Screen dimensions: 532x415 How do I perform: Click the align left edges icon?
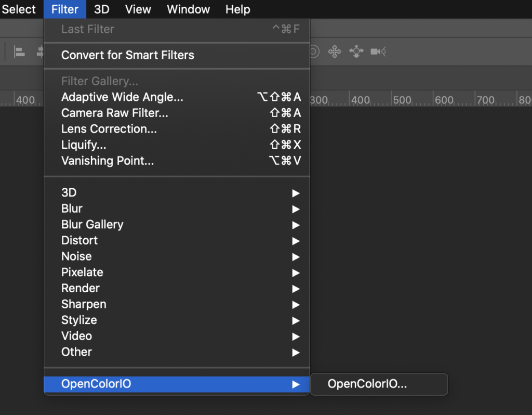pos(20,52)
